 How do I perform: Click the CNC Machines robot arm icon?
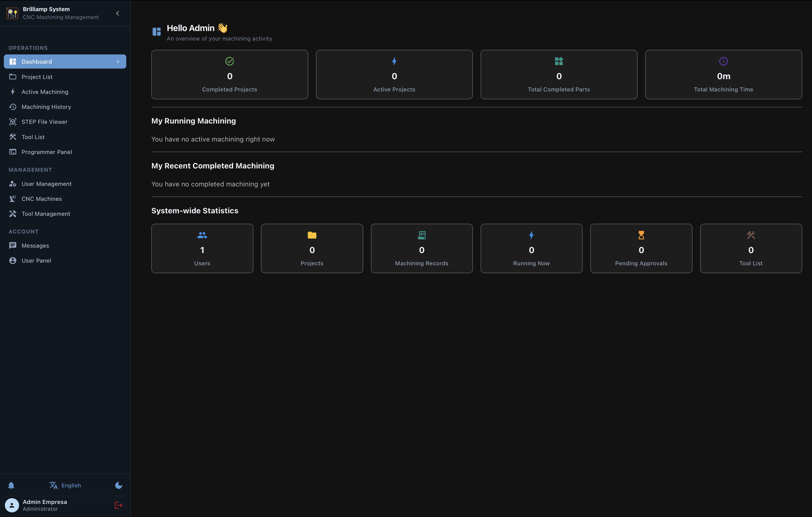tap(13, 199)
